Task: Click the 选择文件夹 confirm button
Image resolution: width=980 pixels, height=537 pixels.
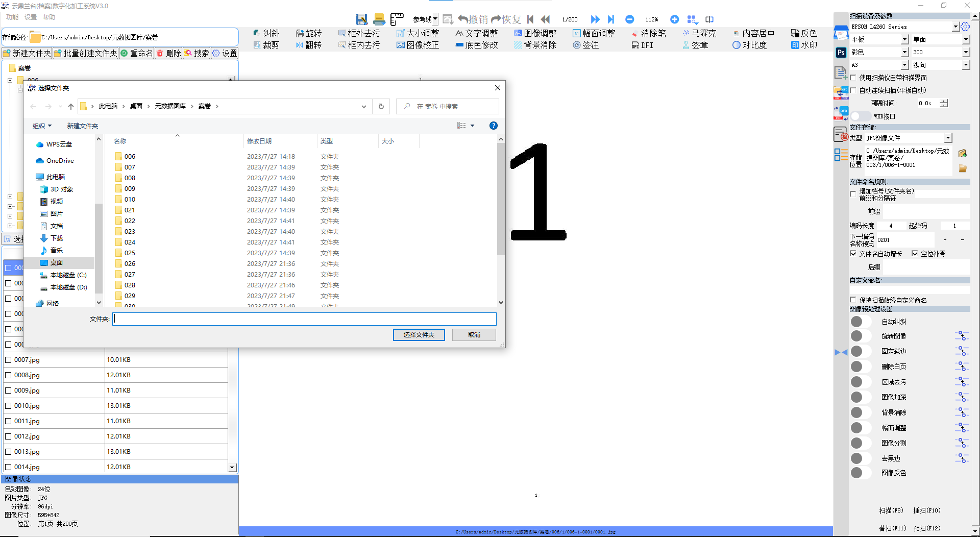Action: [419, 335]
